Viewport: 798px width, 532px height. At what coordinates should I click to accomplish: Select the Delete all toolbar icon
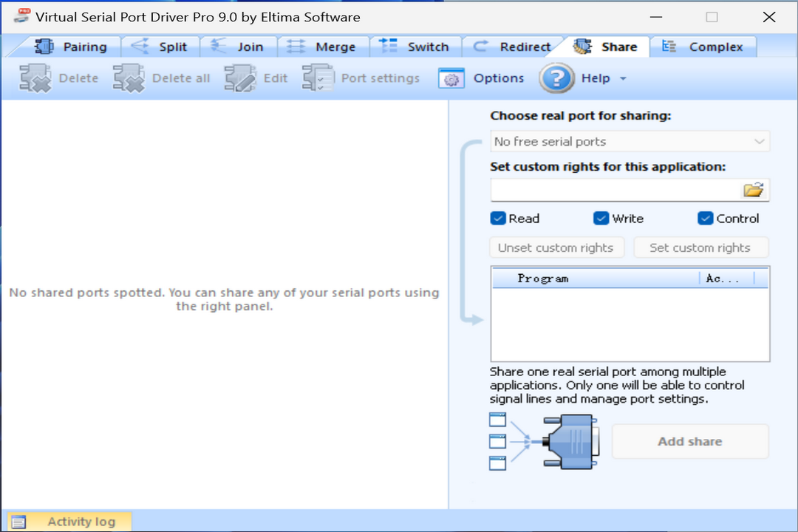coord(129,78)
